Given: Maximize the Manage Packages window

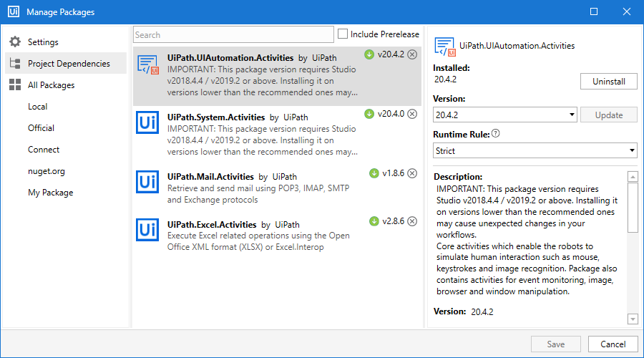Looking at the screenshot, I should 594,11.
